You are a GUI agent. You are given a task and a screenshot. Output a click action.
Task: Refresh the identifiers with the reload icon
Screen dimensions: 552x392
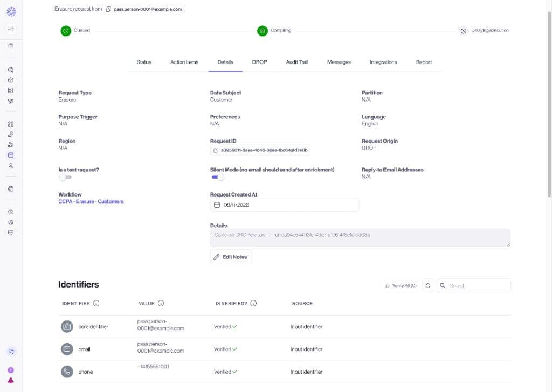427,285
